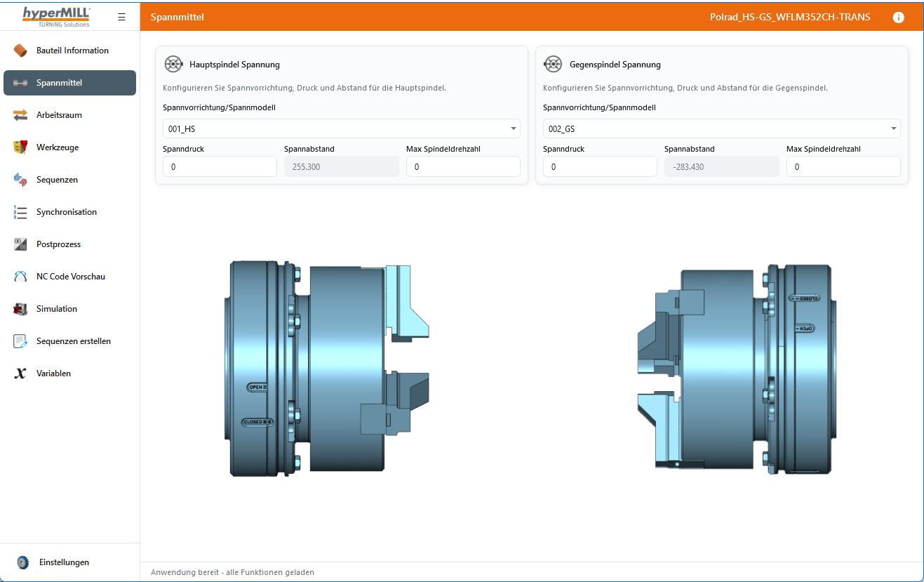Click the Synchronisation list icon

click(20, 212)
